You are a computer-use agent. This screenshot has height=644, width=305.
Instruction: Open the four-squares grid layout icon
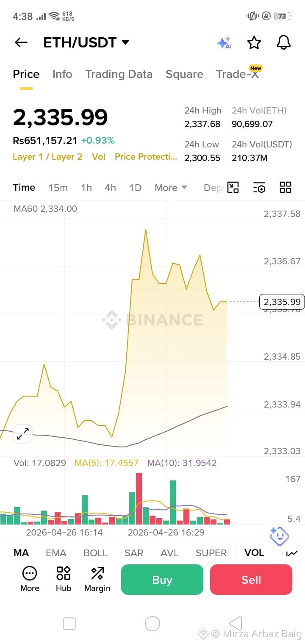point(286,187)
